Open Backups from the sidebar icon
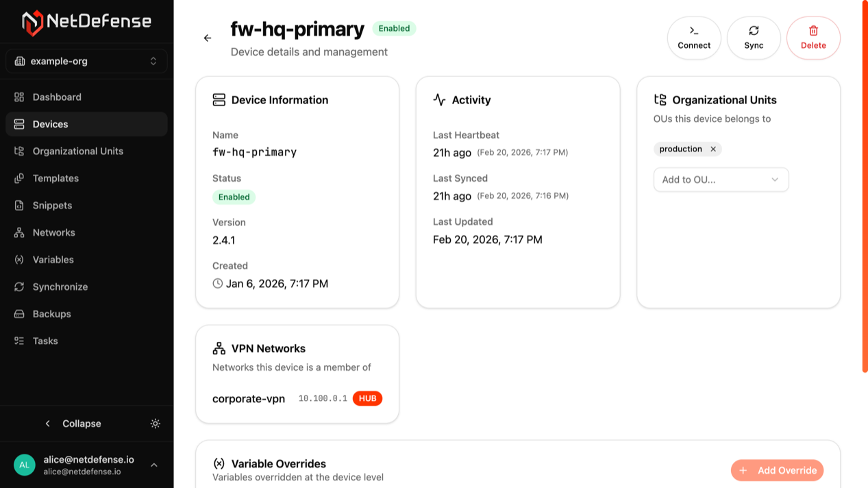868x488 pixels. tap(19, 314)
